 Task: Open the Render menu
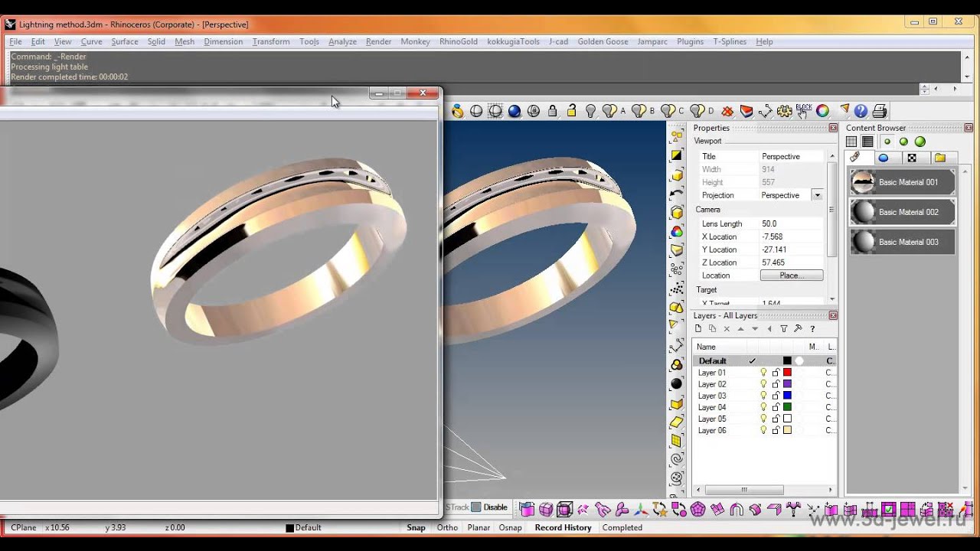coord(378,41)
